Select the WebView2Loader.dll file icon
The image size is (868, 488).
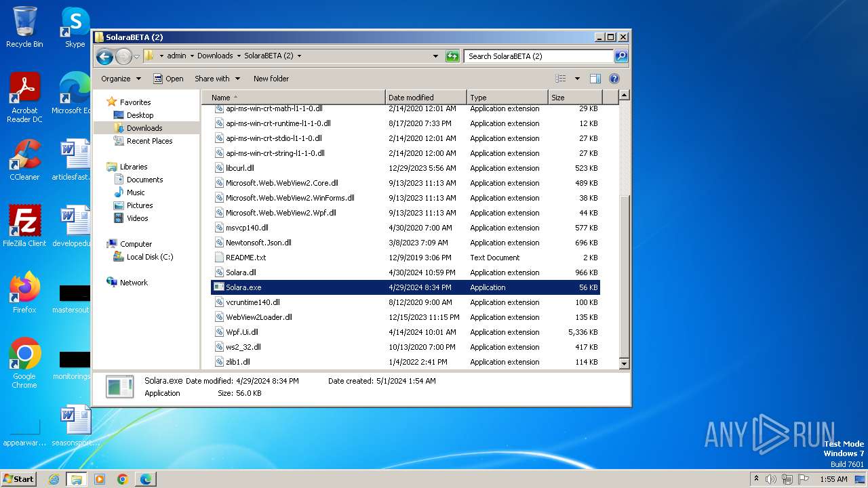coord(219,317)
